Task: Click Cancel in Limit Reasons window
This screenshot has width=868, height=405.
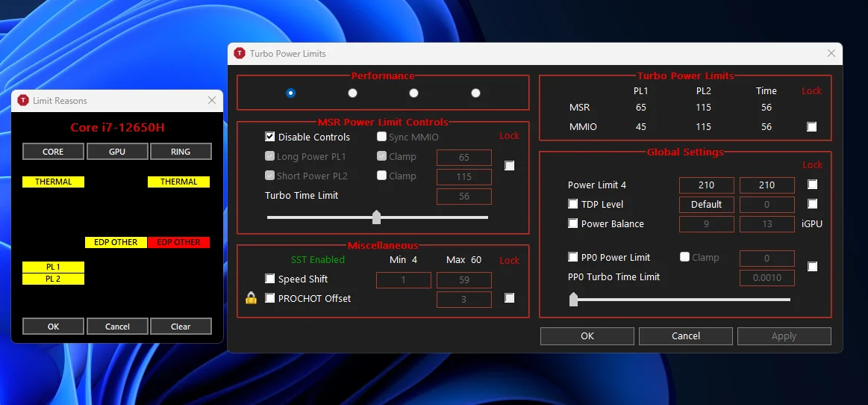Action: point(117,327)
